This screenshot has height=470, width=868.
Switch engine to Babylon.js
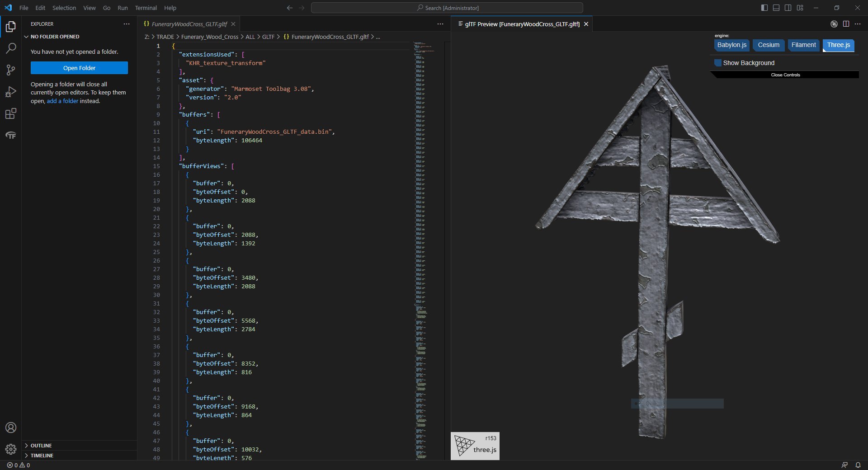[x=732, y=45]
